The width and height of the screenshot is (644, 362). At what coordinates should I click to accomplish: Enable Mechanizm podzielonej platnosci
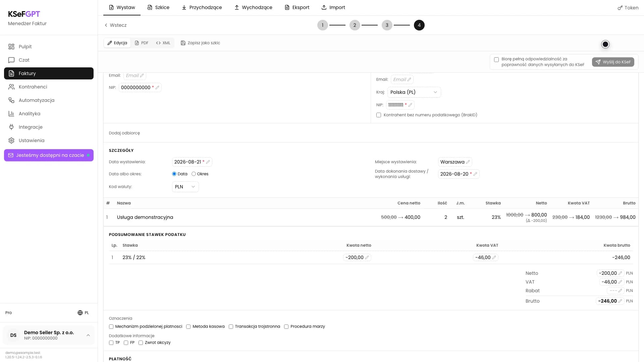coord(111,326)
